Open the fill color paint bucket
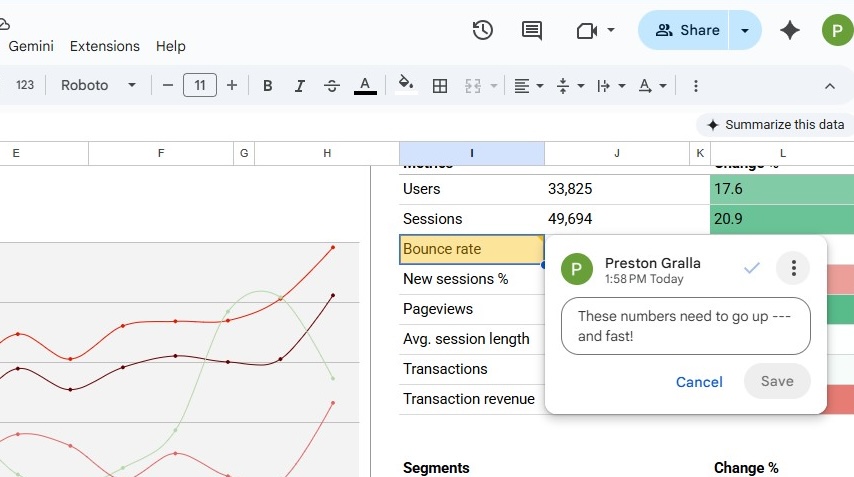 click(406, 84)
